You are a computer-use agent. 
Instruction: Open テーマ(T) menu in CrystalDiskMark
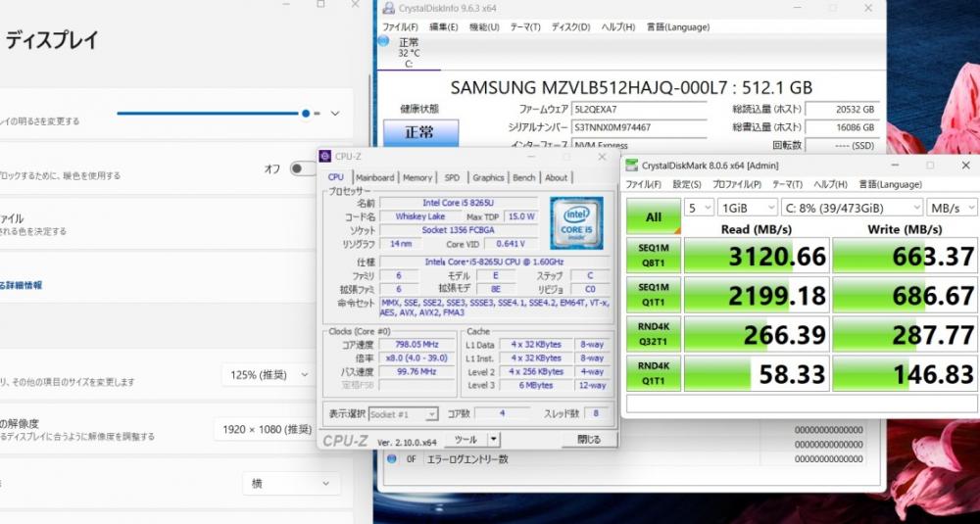[x=788, y=185]
